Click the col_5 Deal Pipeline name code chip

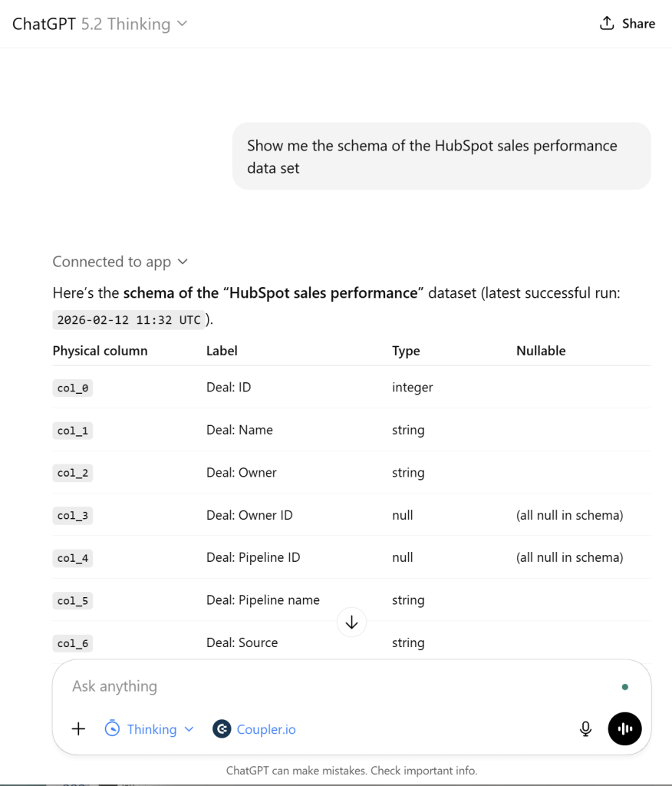pyautogui.click(x=72, y=600)
